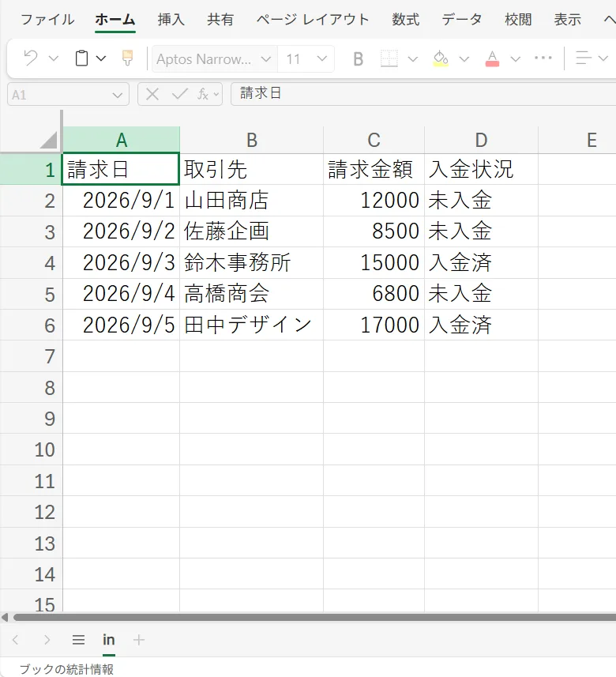Expand the fill color dropdown arrow
Viewport: 616px width, 677px height.
[464, 58]
